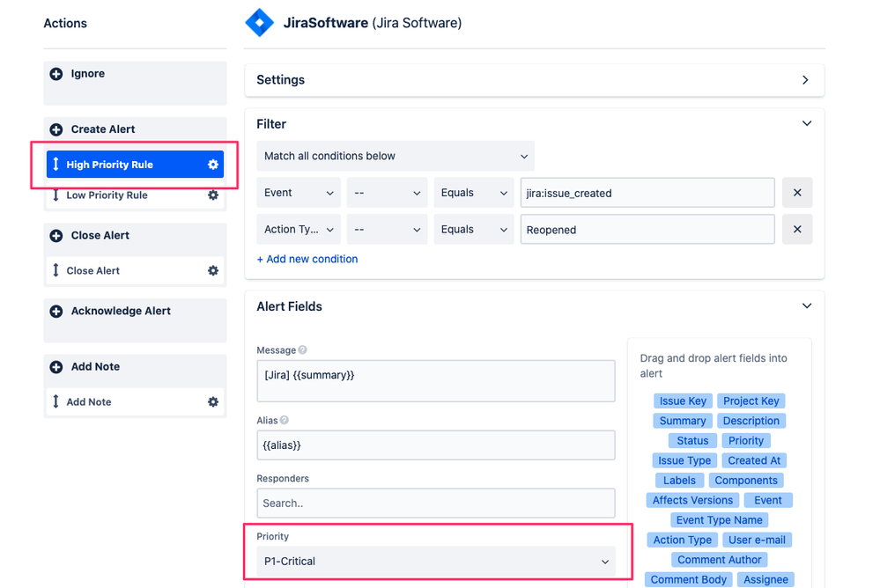Click the Jira Software diamond logo
The width and height of the screenshot is (880, 588).
(259, 23)
